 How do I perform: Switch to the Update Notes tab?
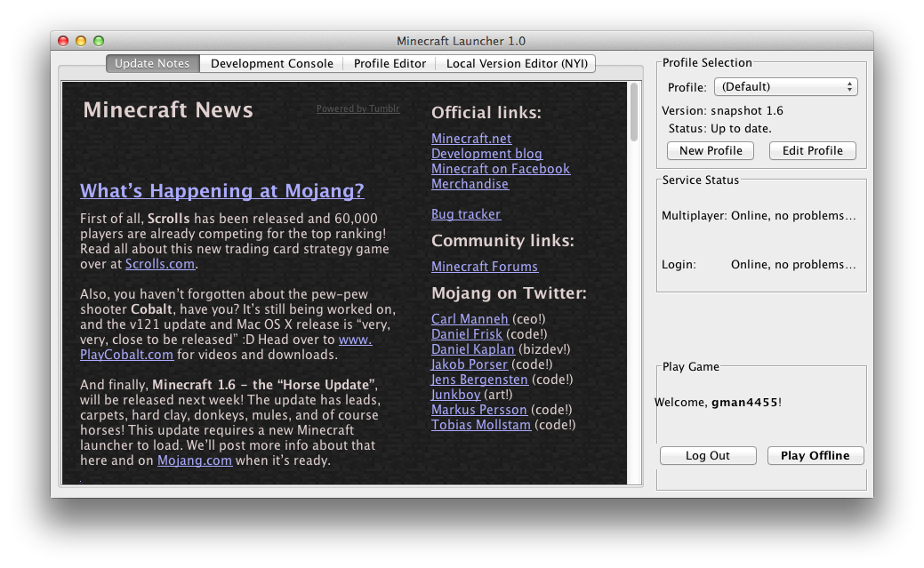coord(153,64)
